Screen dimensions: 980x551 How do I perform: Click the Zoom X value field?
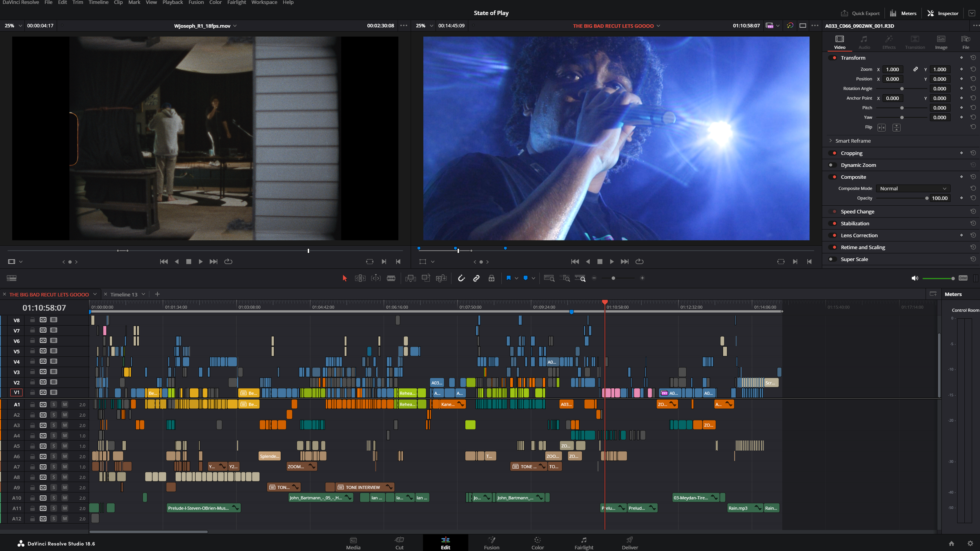pyautogui.click(x=893, y=69)
